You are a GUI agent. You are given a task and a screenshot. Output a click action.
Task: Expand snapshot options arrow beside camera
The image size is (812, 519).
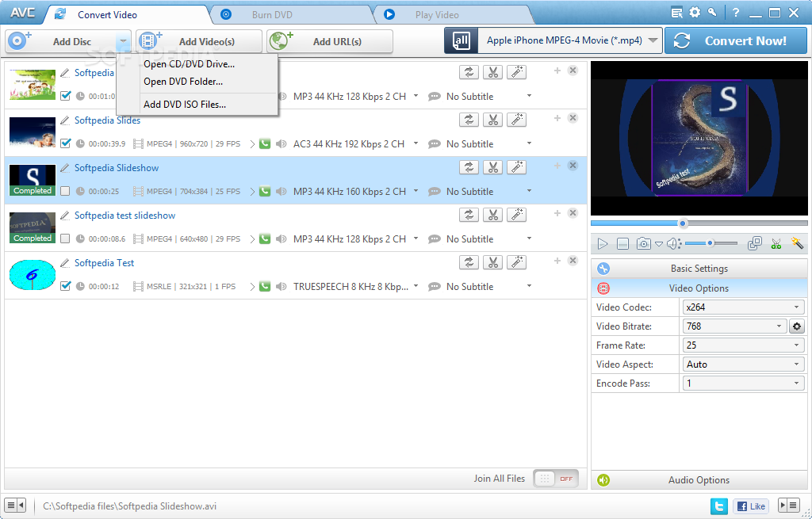tap(659, 244)
